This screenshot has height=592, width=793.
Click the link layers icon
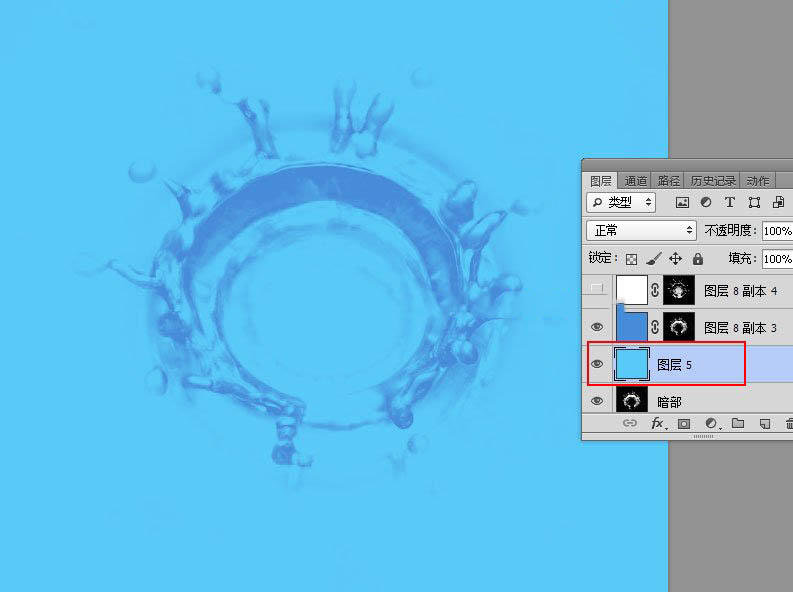tap(630, 424)
